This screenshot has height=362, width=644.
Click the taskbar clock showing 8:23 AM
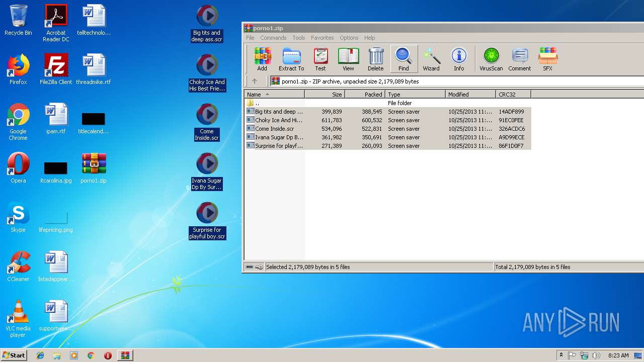pos(618,355)
